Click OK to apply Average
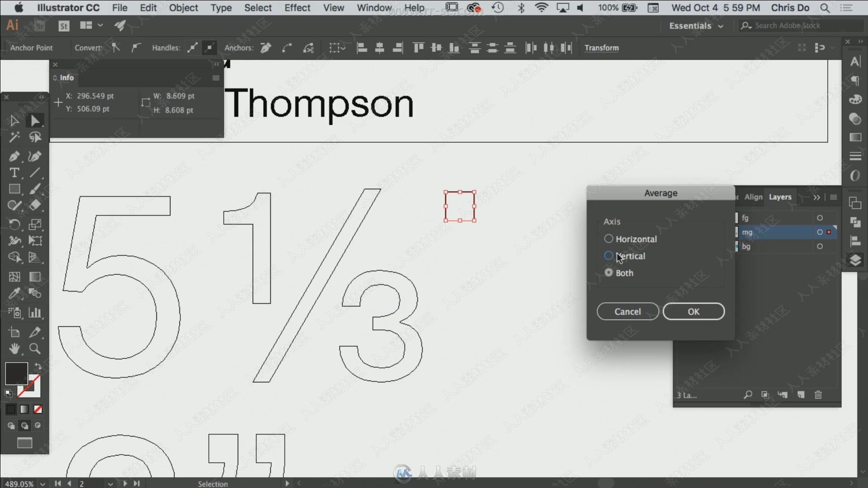 693,311
